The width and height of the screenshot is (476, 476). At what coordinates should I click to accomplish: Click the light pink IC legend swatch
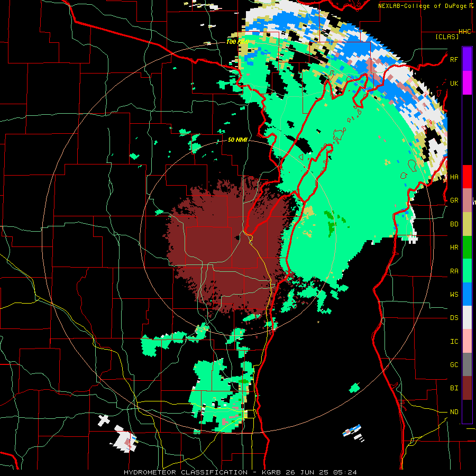point(467,341)
